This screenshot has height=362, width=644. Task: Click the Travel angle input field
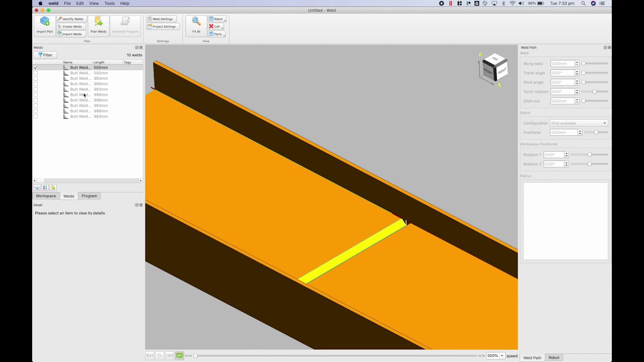[x=562, y=73]
